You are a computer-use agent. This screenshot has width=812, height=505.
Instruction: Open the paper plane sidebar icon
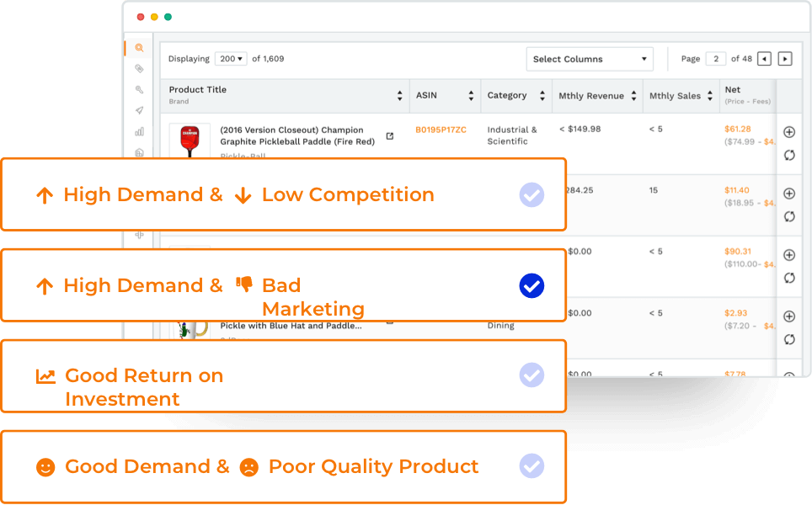coord(139,110)
